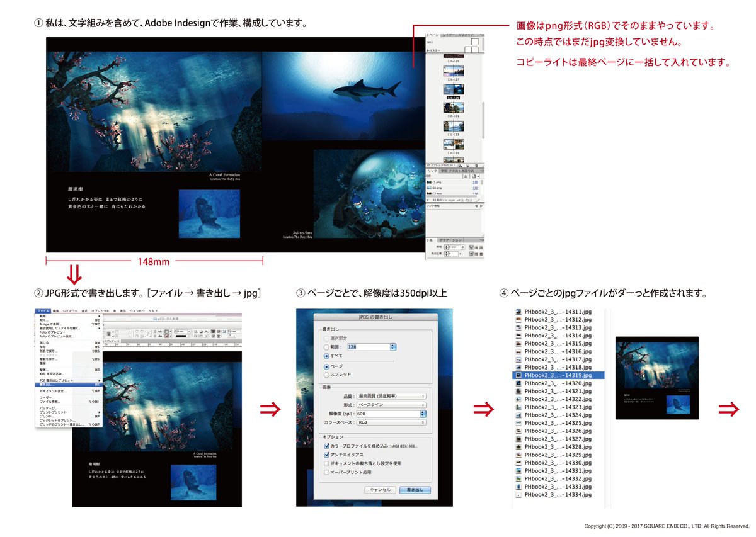Enable ドキュメントの裁ち落とし設定を使用 checkbox
The height and width of the screenshot is (537, 756).
(326, 463)
